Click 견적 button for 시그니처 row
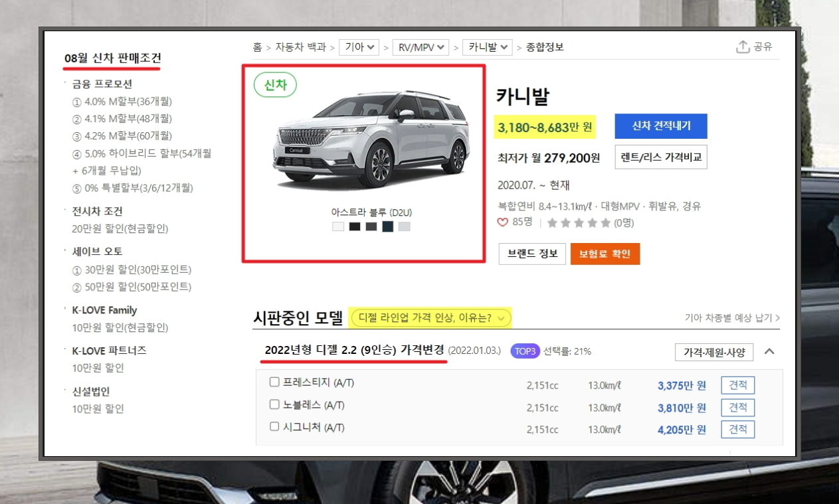 coord(738,429)
